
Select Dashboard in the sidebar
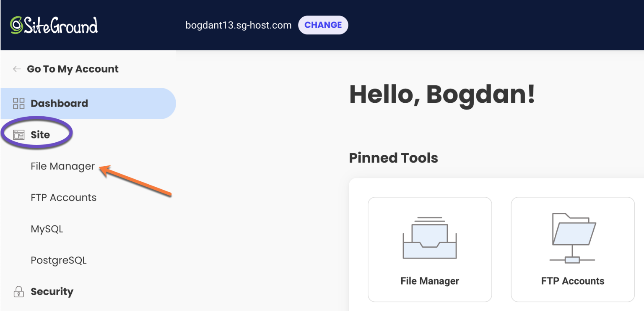pyautogui.click(x=59, y=103)
